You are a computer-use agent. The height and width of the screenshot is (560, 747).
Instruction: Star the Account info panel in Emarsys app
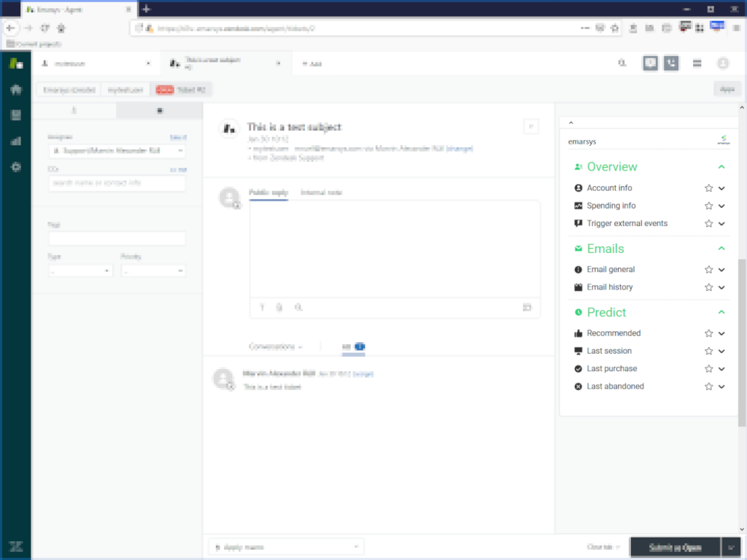tap(707, 187)
